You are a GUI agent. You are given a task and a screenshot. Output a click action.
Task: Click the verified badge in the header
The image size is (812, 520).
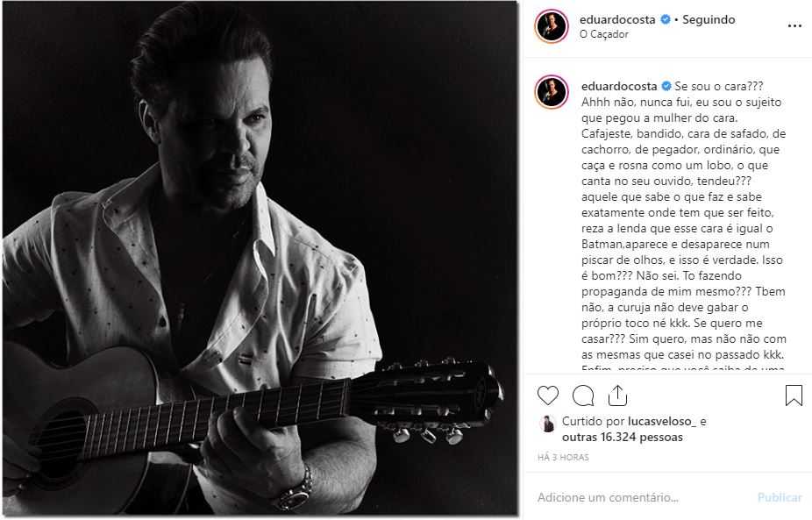(x=665, y=19)
